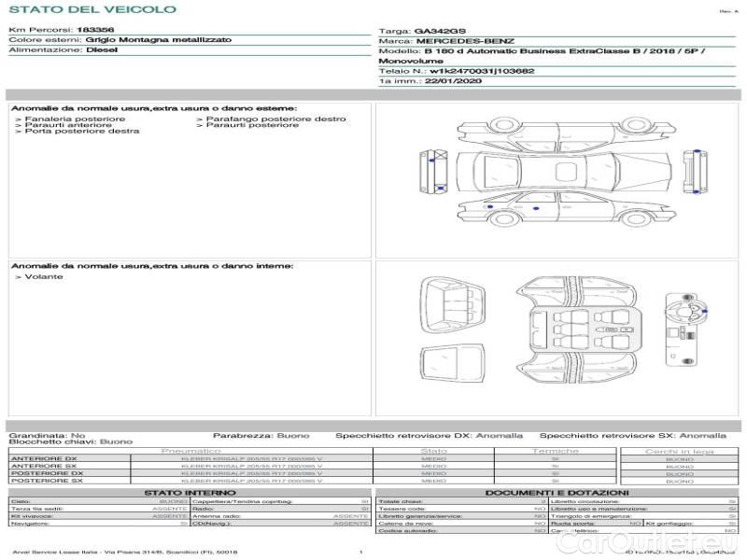The height and width of the screenshot is (560, 747).
Task: Click the Cerchi in lega column header
Action: click(679, 451)
